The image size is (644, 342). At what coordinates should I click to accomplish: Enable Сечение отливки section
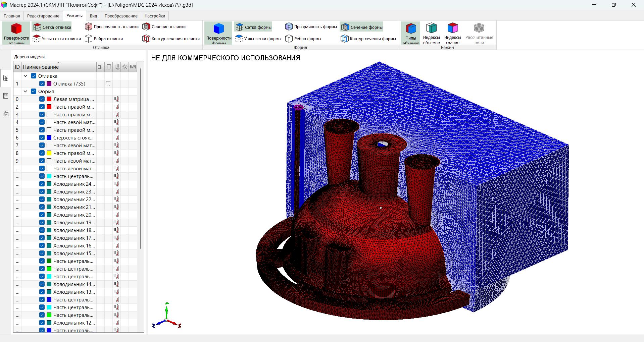164,26
